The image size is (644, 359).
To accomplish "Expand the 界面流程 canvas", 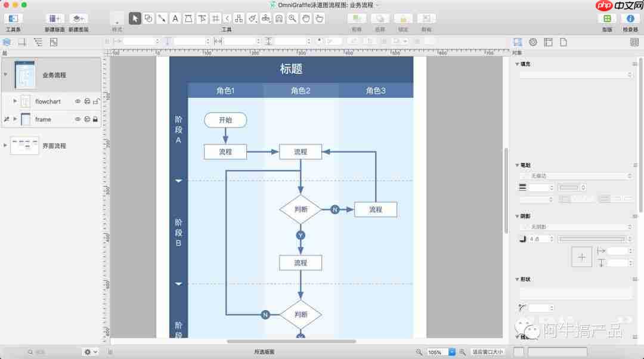I will point(5,146).
